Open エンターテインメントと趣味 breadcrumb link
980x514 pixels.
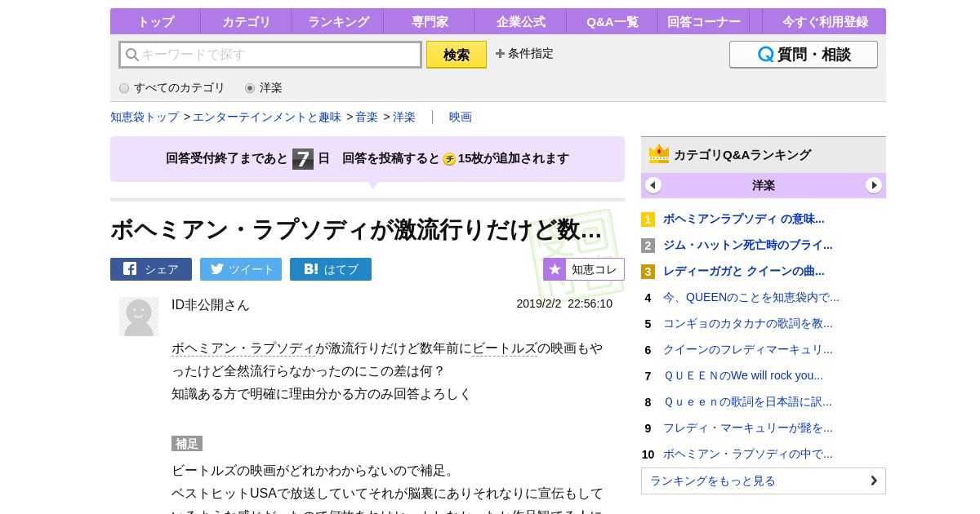click(x=267, y=117)
